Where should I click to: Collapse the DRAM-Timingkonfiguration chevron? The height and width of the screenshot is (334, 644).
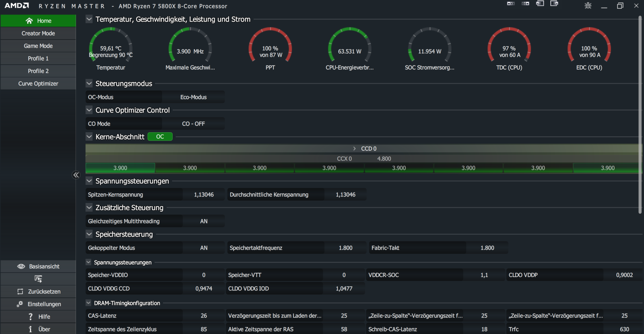89,303
